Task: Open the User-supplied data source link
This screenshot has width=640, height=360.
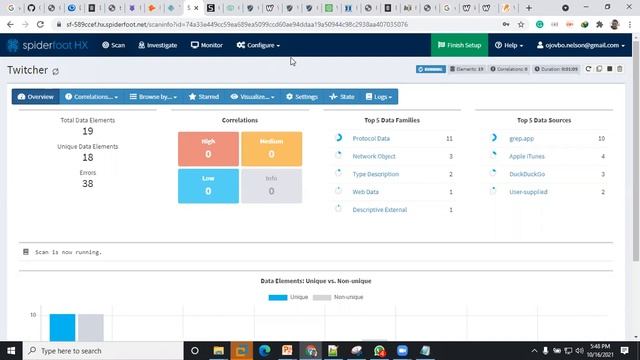Action: (x=528, y=192)
